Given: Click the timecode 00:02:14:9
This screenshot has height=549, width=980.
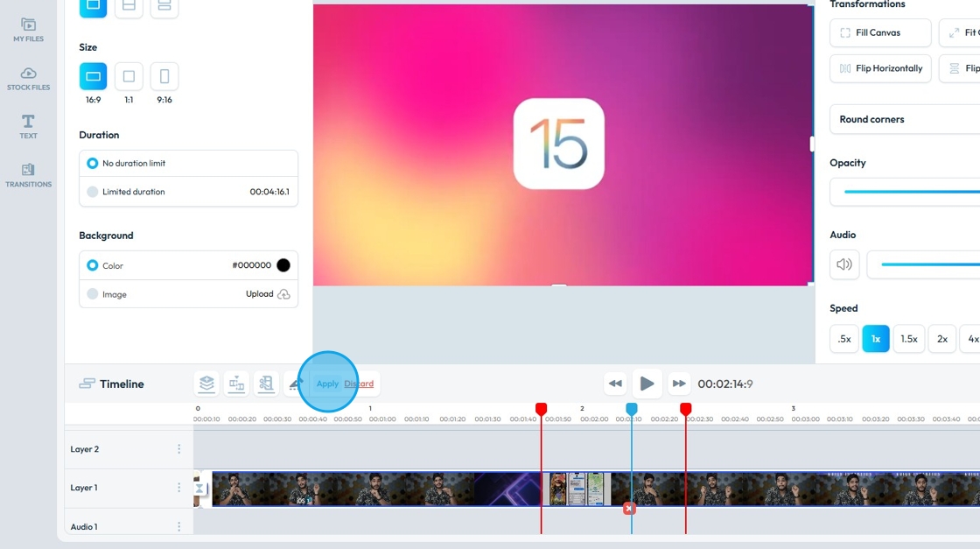Looking at the screenshot, I should click(725, 384).
